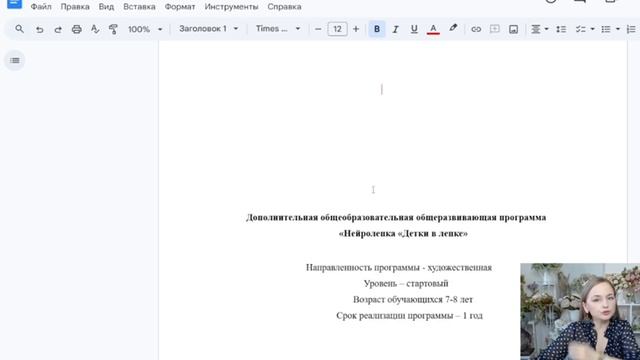This screenshot has width=640, height=360.
Task: Expand the bulleted list options arrow
Action: pos(618,29)
